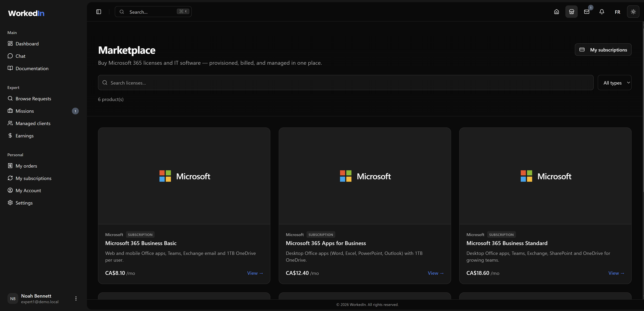This screenshot has height=311, width=644.
Task: Switch language to FR
Action: [x=618, y=12]
